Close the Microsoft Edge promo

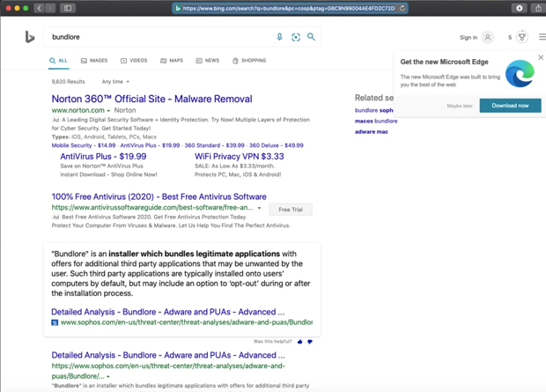[541, 57]
